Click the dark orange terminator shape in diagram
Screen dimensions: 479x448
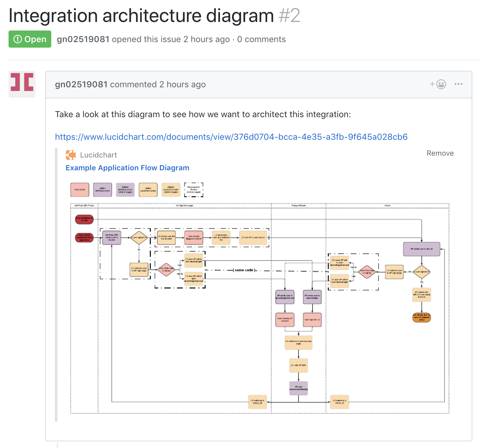pos(421,317)
